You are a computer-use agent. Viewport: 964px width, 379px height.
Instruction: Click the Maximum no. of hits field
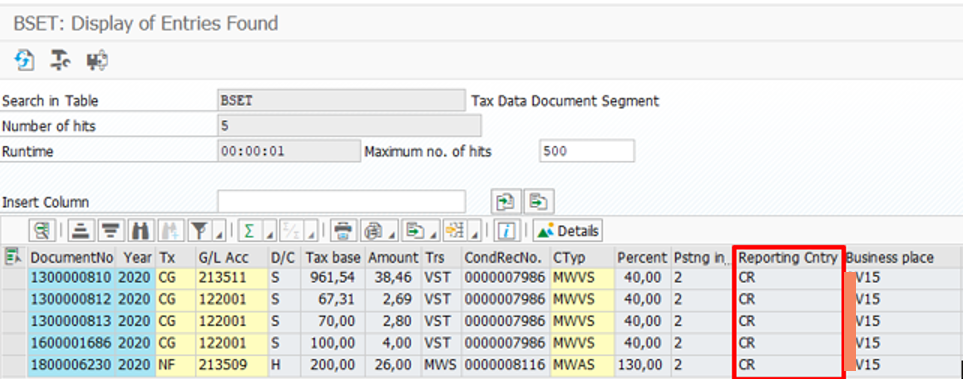click(587, 151)
